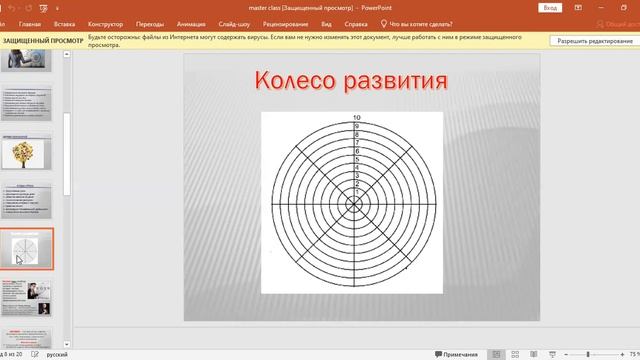This screenshot has width=640, height=360.
Task: Click the notes pane area below the slide
Action: pyautogui.click(x=356, y=337)
